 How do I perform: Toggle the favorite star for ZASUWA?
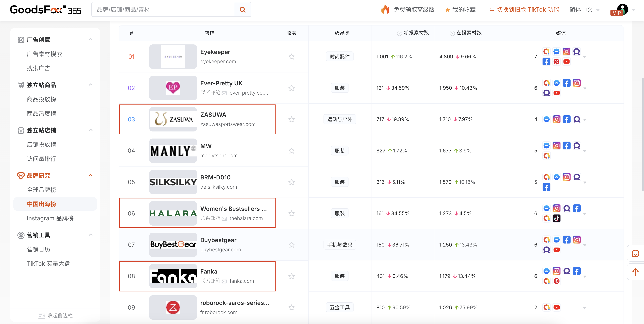[x=291, y=120]
